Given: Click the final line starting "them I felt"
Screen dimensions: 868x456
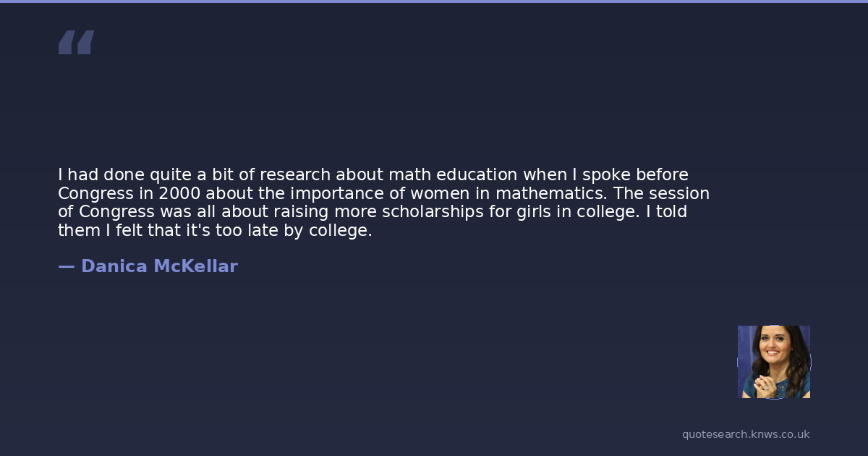Looking at the screenshot, I should (x=215, y=231).
